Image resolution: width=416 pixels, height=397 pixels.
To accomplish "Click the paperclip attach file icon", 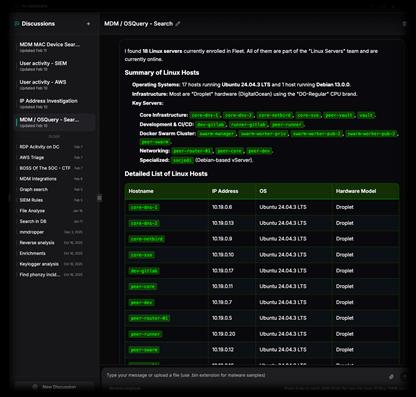I will 391,377.
